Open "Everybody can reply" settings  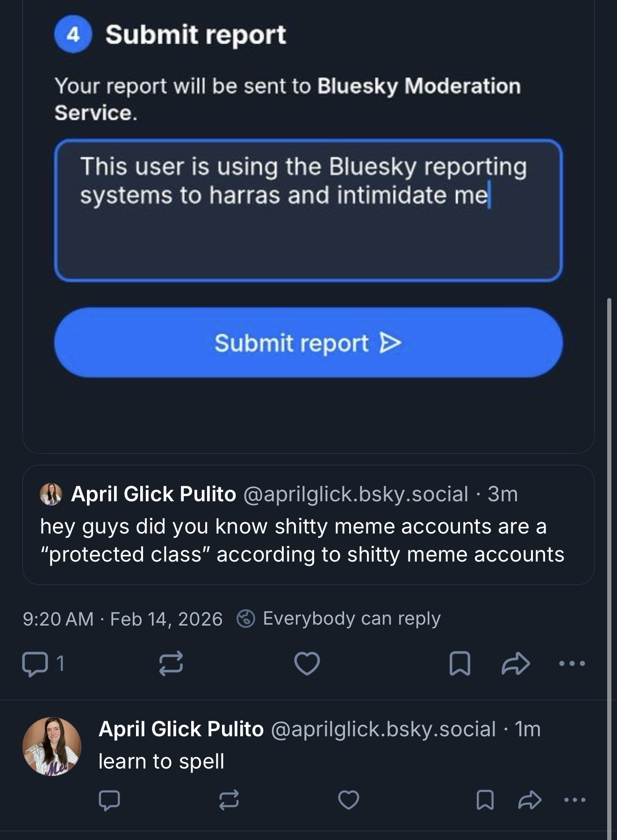click(x=340, y=619)
